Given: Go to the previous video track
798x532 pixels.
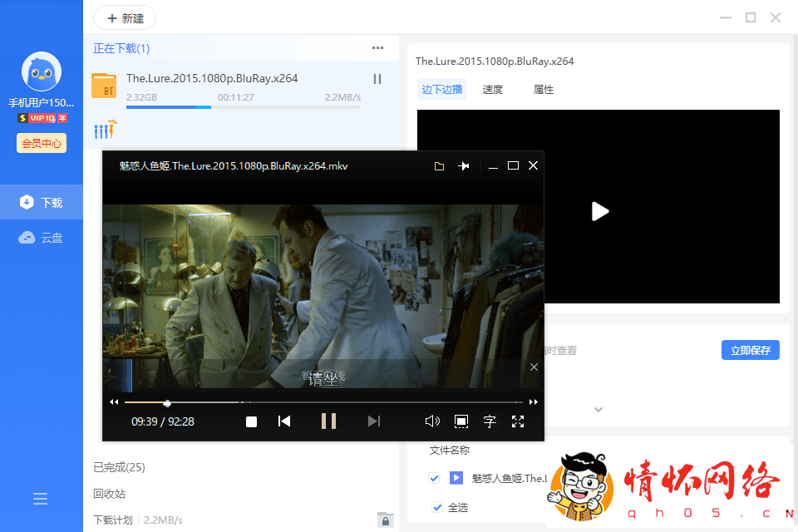Looking at the screenshot, I should 284,421.
